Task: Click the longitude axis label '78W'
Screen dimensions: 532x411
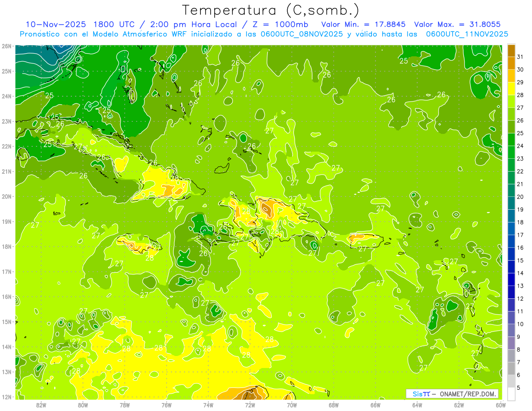Action: click(125, 405)
